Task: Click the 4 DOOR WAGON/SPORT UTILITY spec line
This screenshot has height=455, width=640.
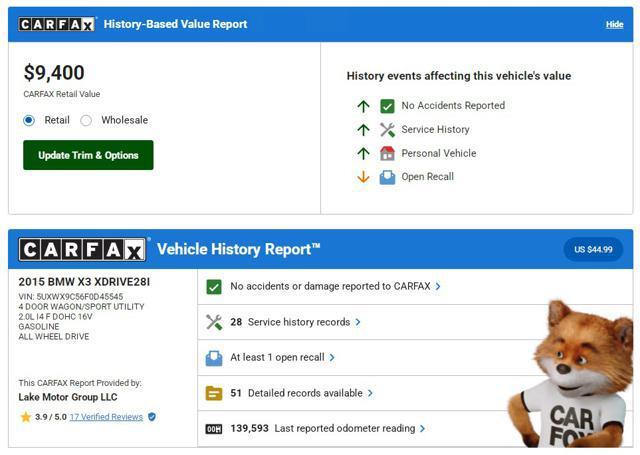Action: coord(81,306)
